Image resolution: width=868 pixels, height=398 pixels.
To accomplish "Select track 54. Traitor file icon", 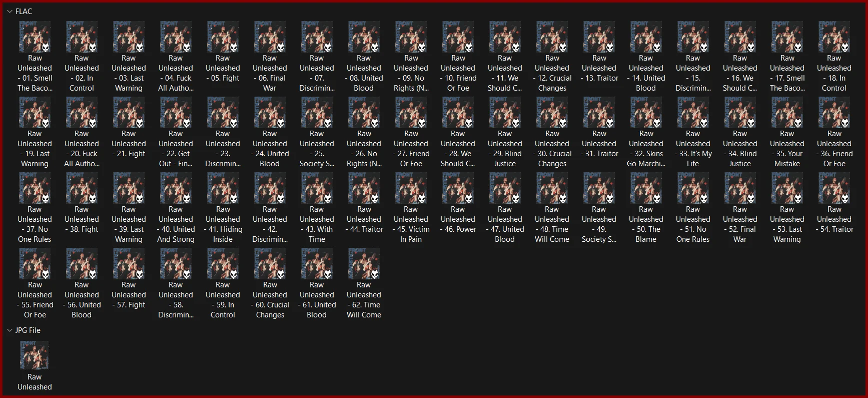I will pyautogui.click(x=834, y=188).
